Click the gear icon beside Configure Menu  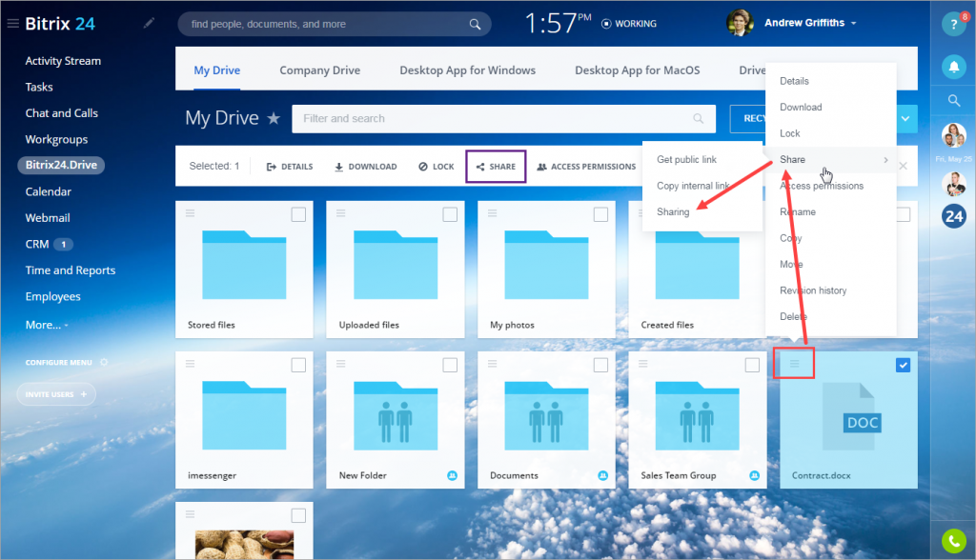(104, 362)
